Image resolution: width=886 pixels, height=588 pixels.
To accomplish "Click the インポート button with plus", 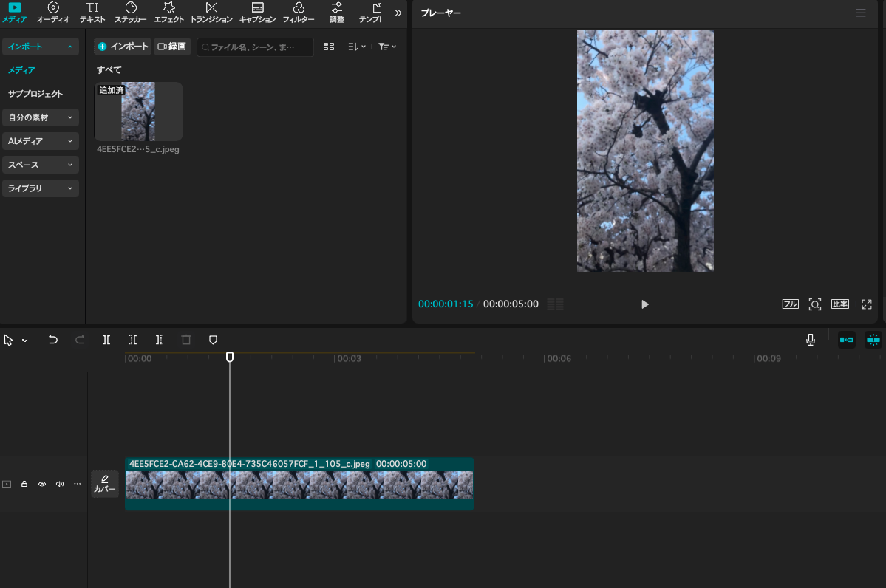I will tap(123, 47).
